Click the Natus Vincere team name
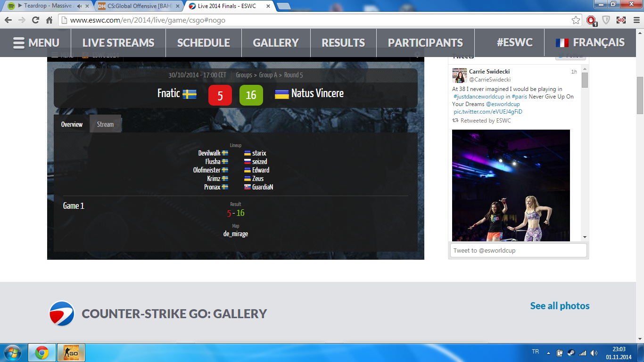Screen dimensions: 644x362 point(317,93)
